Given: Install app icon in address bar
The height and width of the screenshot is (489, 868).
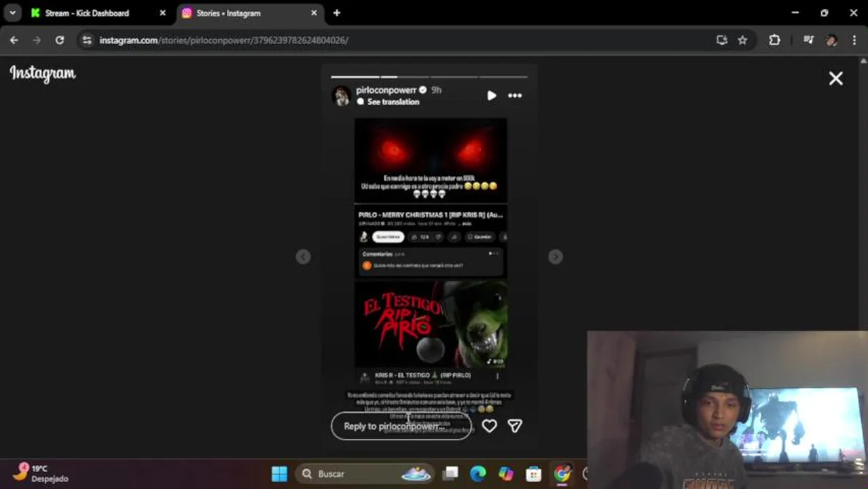Looking at the screenshot, I should click(x=722, y=40).
